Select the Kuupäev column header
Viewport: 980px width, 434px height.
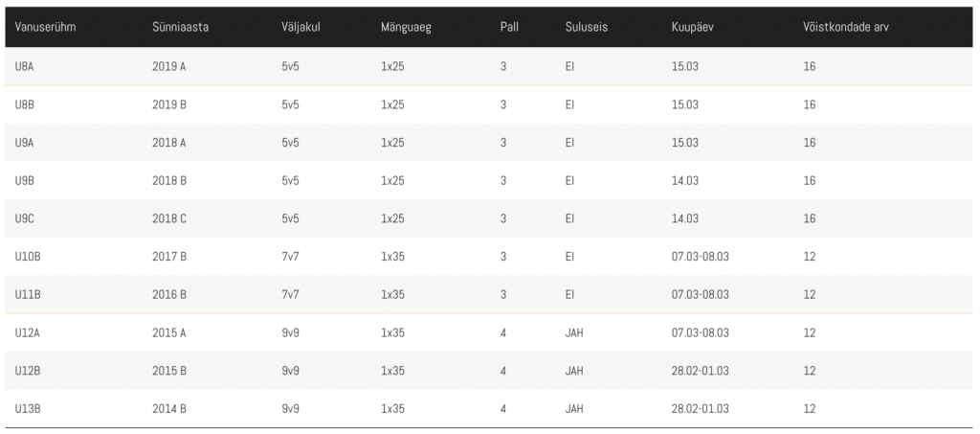coord(691,28)
